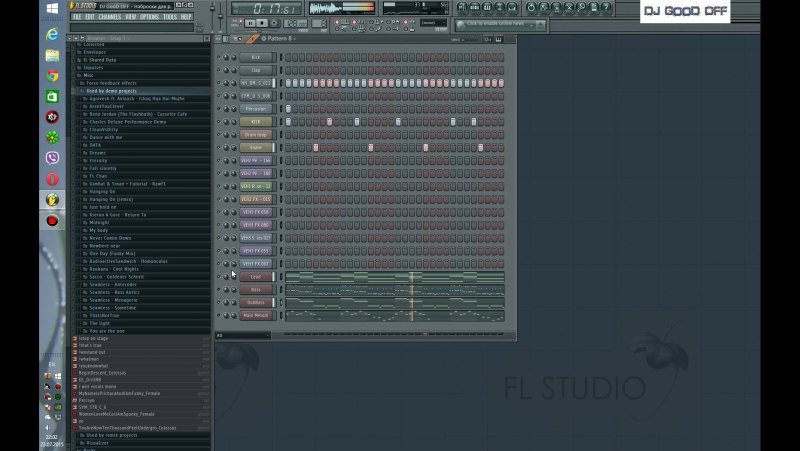Toggle mute LED on the Percussion channel

(x=219, y=109)
